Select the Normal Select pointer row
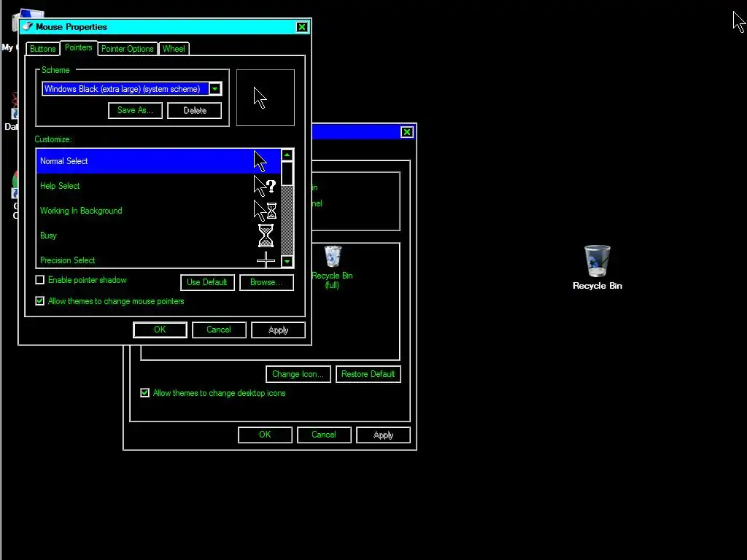Image resolution: width=747 pixels, height=560 pixels. [x=158, y=161]
